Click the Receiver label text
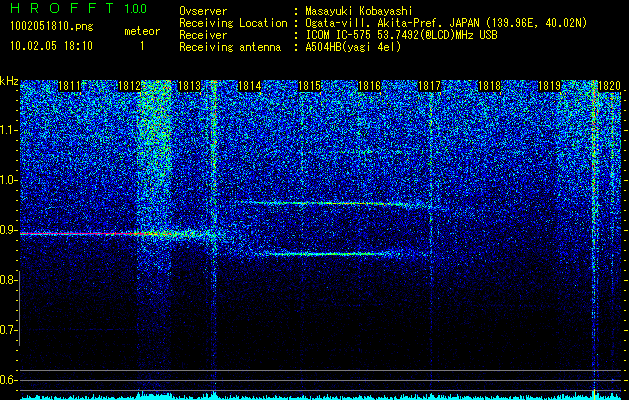Screen dimensions: 629x400 203,35
